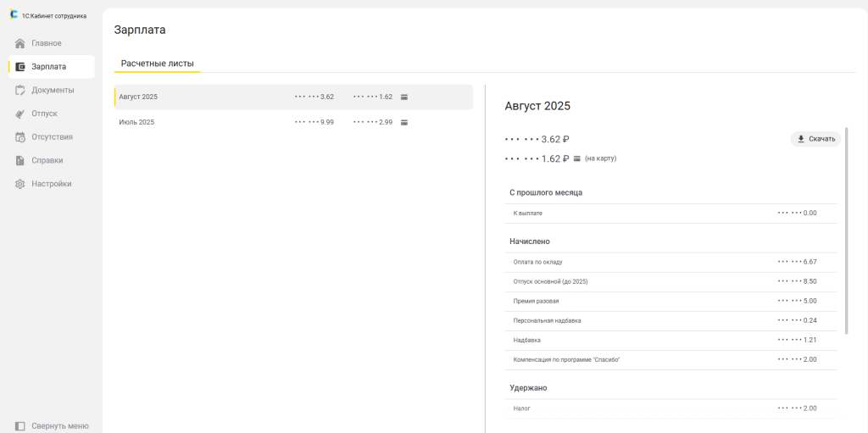This screenshot has width=868, height=433.
Task: Open the Главное home icon
Action: click(20, 43)
